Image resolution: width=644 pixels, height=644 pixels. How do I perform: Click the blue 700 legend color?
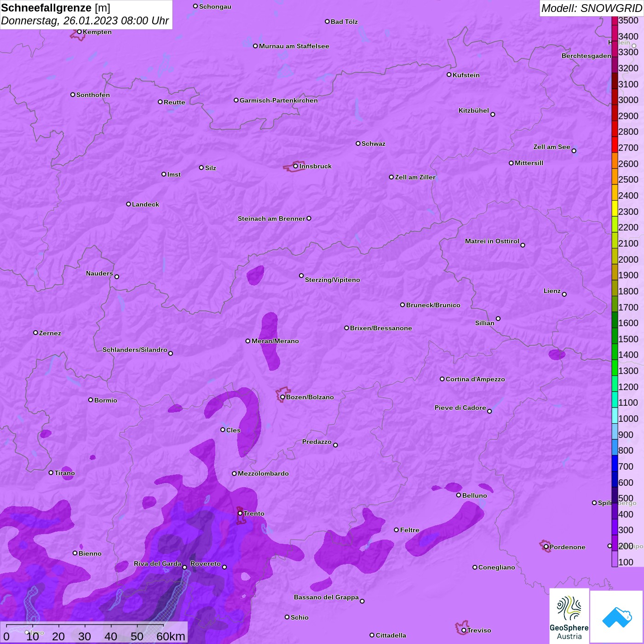(x=615, y=463)
